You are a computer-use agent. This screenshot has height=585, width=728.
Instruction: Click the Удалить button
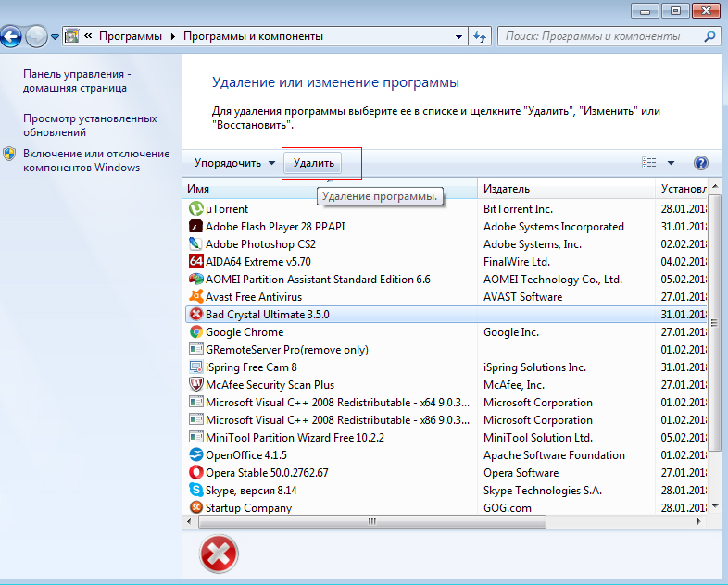(313, 163)
